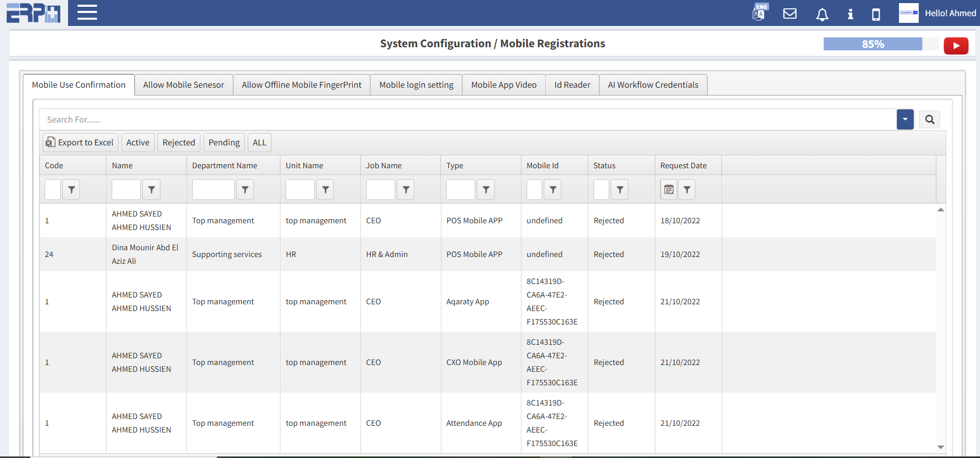Show only Pending registrations

(224, 142)
